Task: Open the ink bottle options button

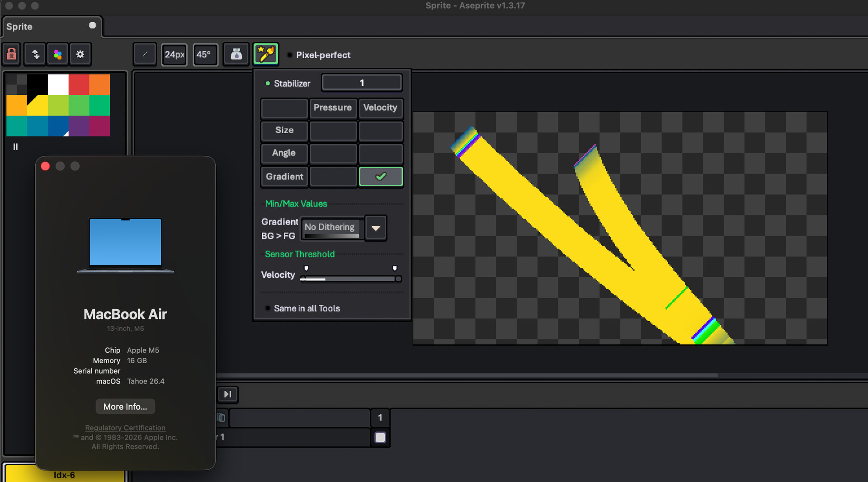Action: pos(236,55)
